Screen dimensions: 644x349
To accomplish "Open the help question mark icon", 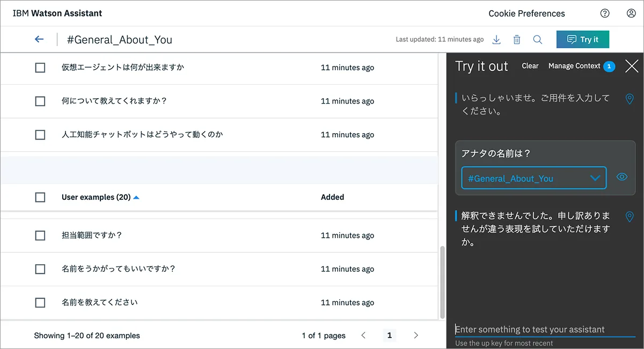I will click(x=605, y=13).
